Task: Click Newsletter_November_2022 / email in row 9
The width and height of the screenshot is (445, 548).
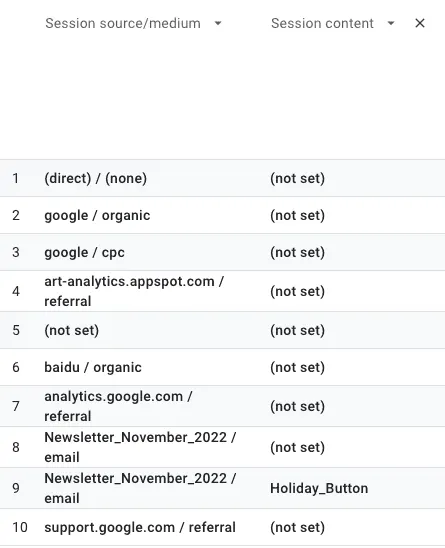Action: tap(140, 488)
